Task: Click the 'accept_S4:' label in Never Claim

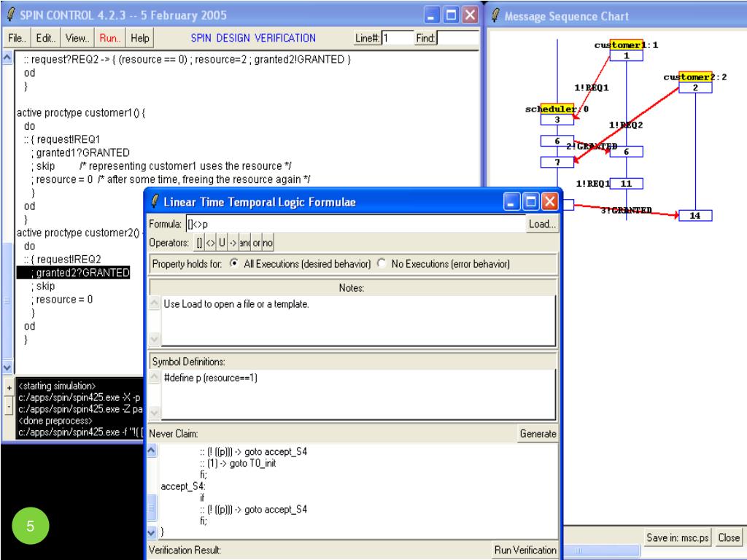Action: [183, 486]
